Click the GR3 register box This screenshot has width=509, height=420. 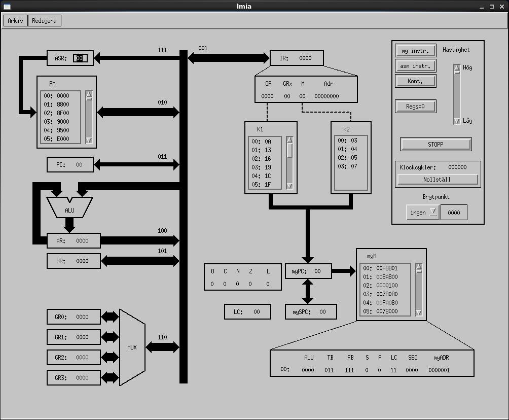pos(74,378)
